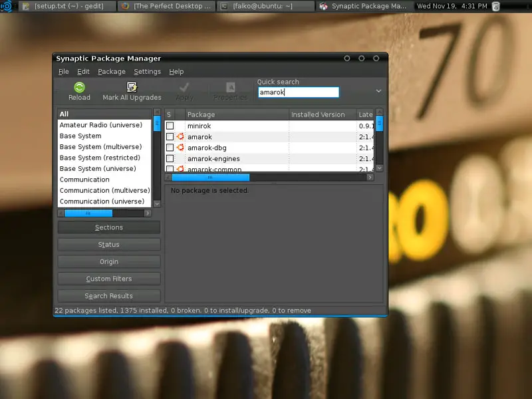Screen dimensions: 532x399
Task: Click the Quick search input field
Action: [299, 92]
